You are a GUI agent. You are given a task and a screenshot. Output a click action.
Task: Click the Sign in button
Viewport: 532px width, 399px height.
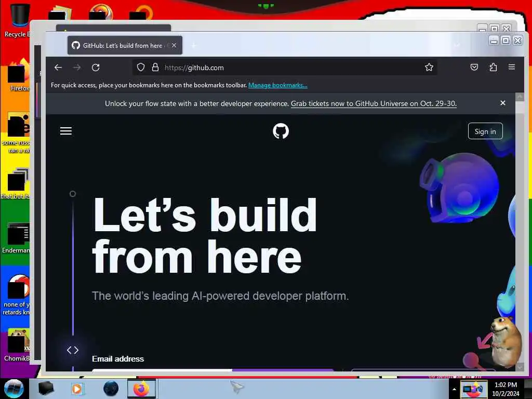485,131
